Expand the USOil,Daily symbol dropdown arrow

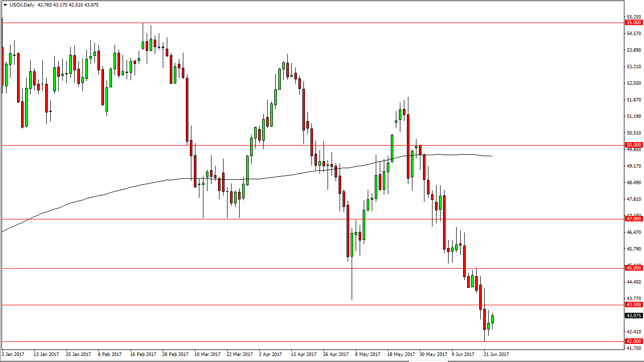click(6, 5)
